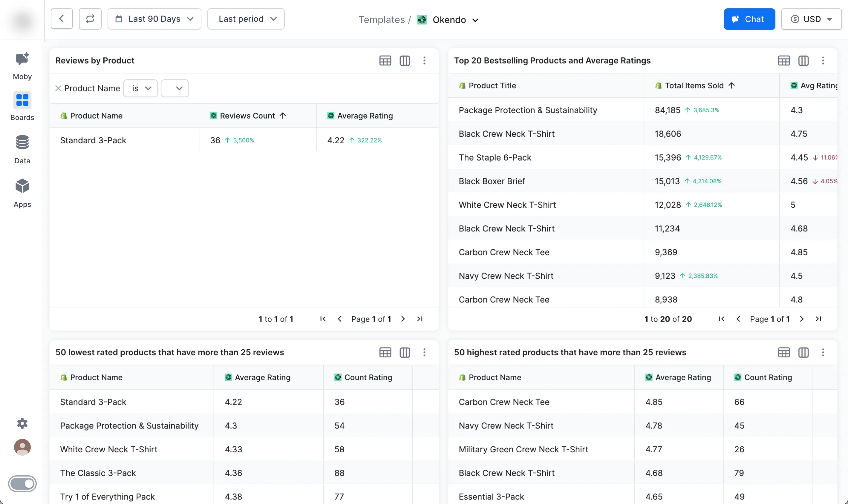Click the Templates breadcrumb link

[381, 20]
